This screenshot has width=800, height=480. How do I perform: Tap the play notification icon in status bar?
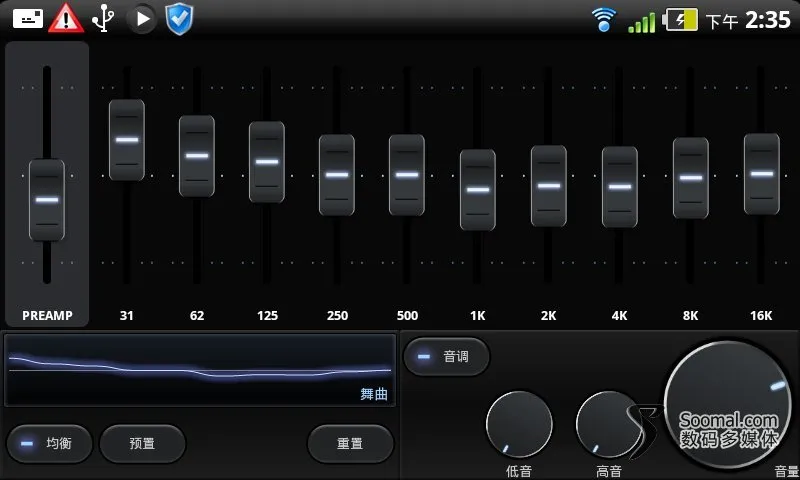point(141,19)
